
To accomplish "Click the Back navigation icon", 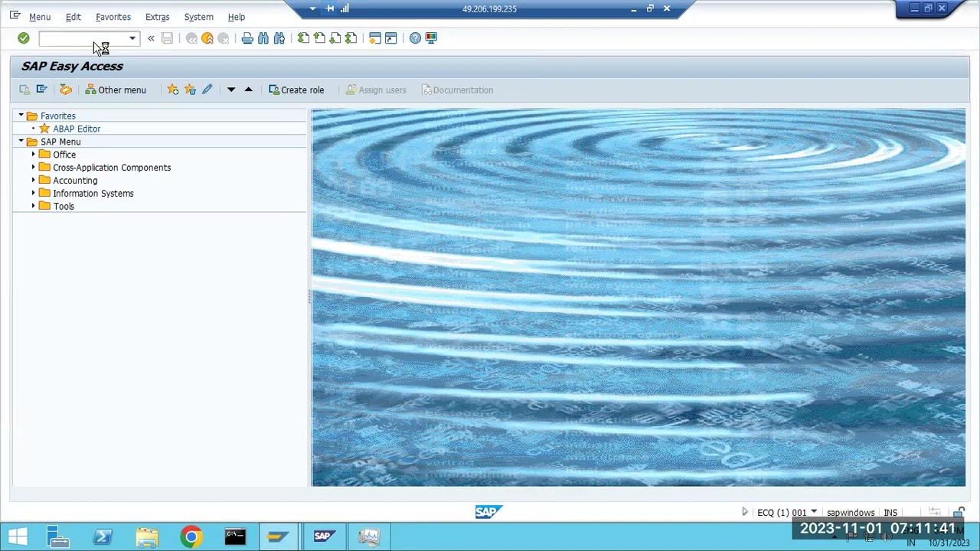I will tap(191, 38).
